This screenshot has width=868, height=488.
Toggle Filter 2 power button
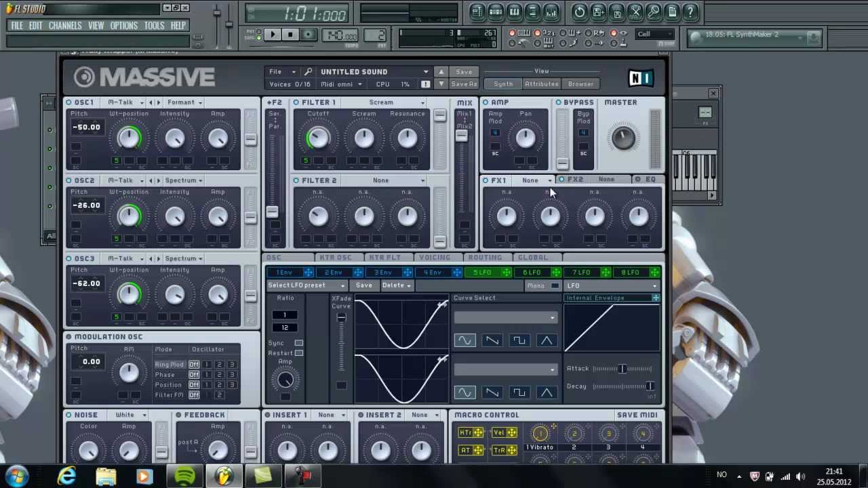pyautogui.click(x=296, y=180)
